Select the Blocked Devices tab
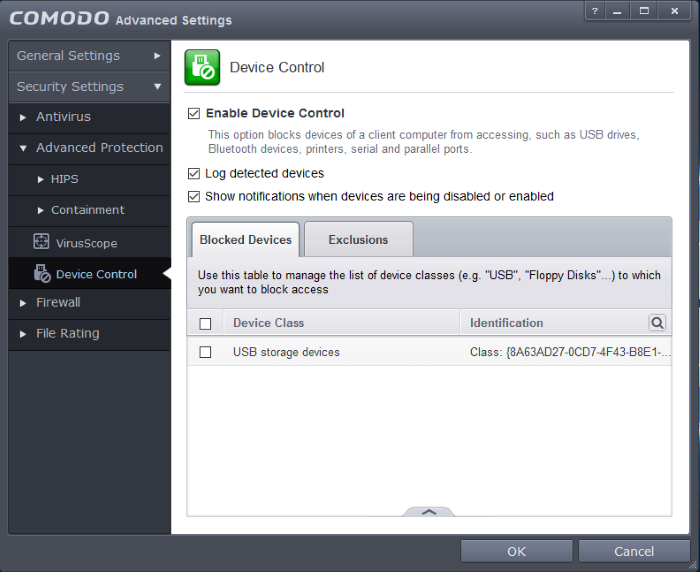The width and height of the screenshot is (700, 572). coord(246,240)
